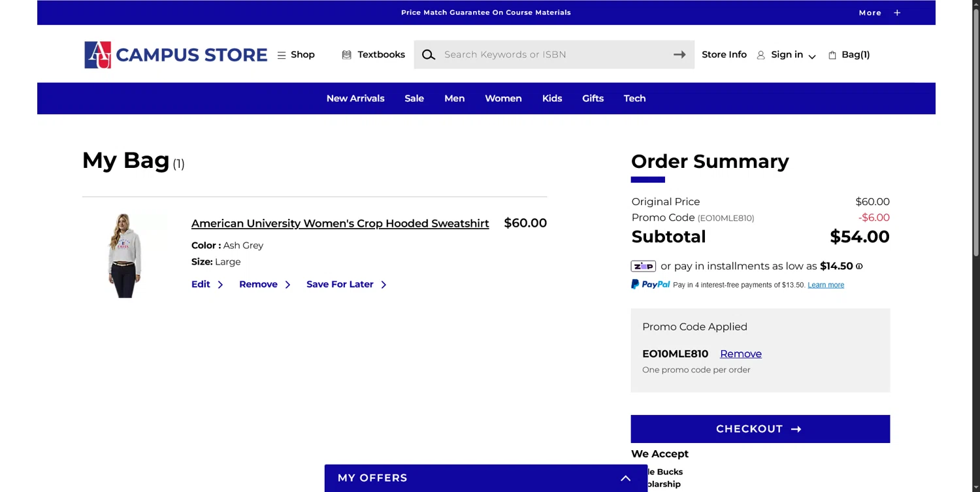Click the item price $60.00 beside sweatshirt
This screenshot has height=492, width=980.
pos(525,223)
